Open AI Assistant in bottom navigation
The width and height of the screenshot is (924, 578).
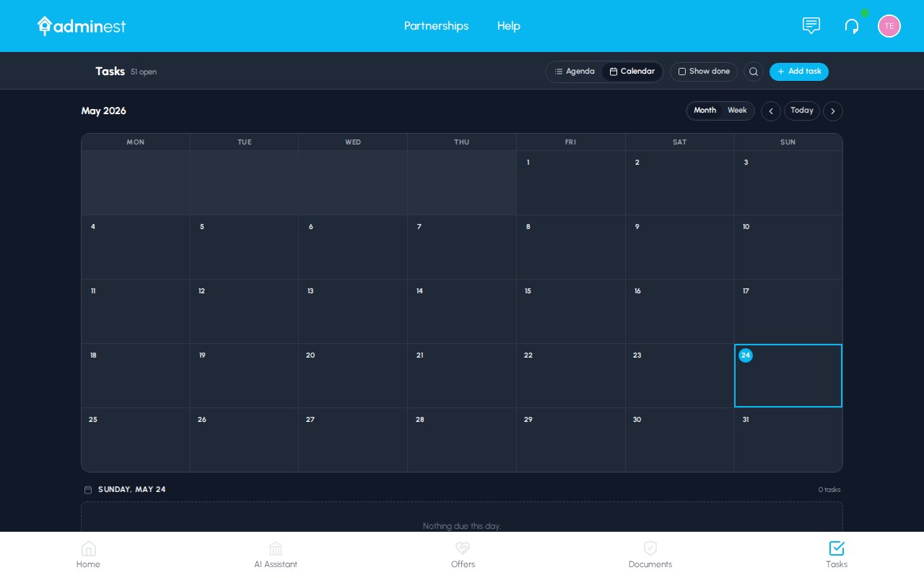(x=276, y=555)
